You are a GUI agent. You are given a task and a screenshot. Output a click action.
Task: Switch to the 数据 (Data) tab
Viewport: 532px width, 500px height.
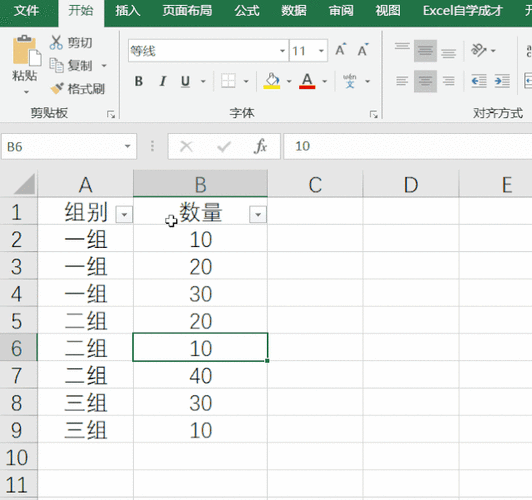point(294,11)
